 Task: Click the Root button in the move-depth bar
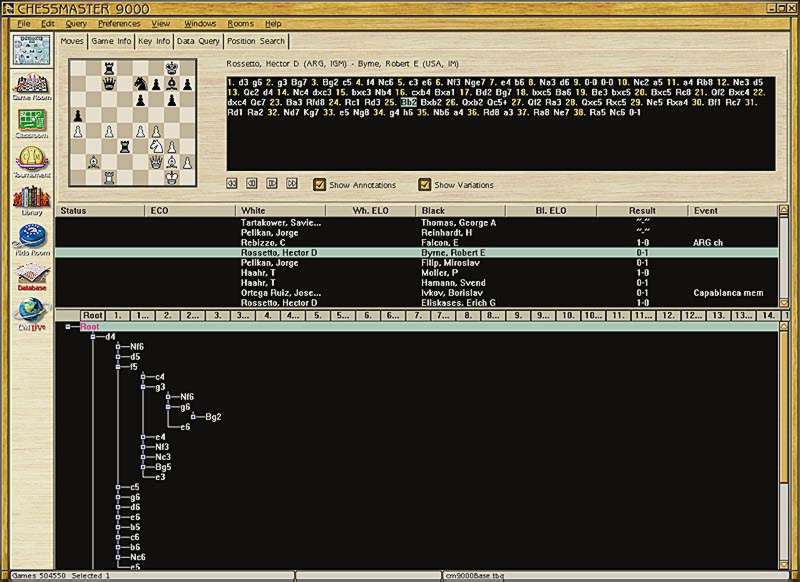(93, 315)
